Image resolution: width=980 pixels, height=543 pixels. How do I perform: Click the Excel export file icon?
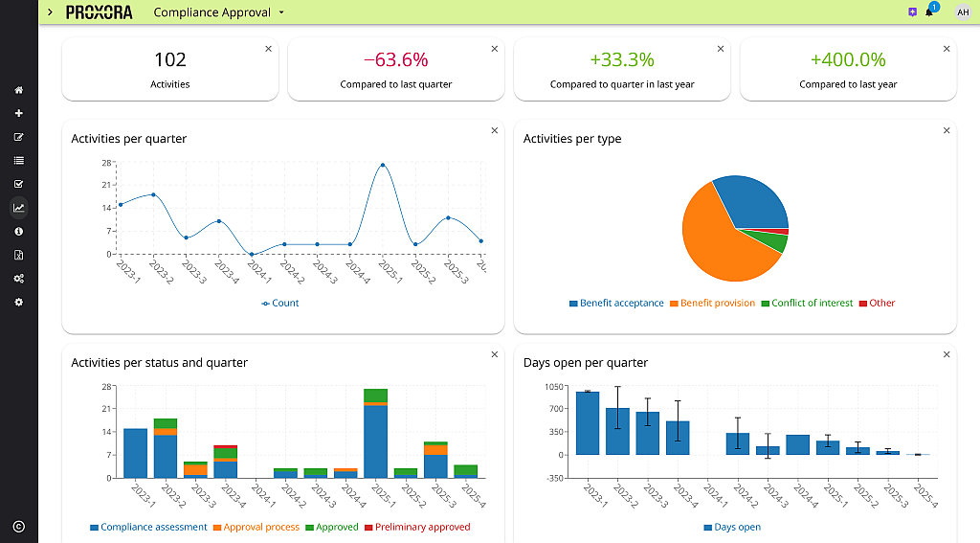click(18, 255)
